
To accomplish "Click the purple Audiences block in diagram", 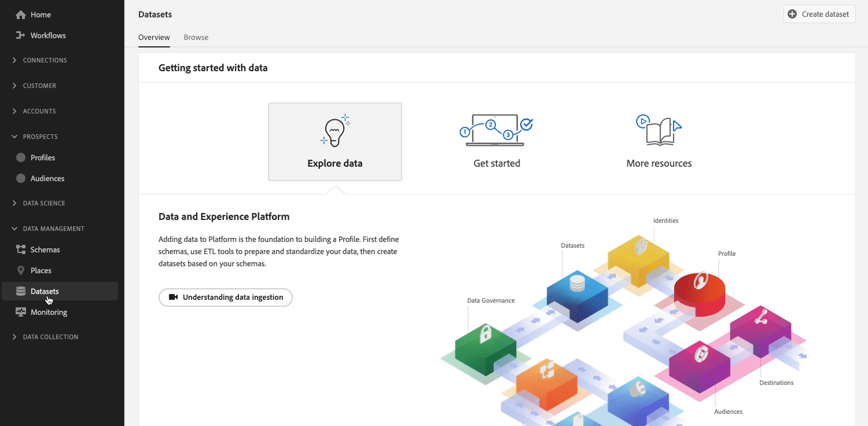I will pyautogui.click(x=700, y=366).
